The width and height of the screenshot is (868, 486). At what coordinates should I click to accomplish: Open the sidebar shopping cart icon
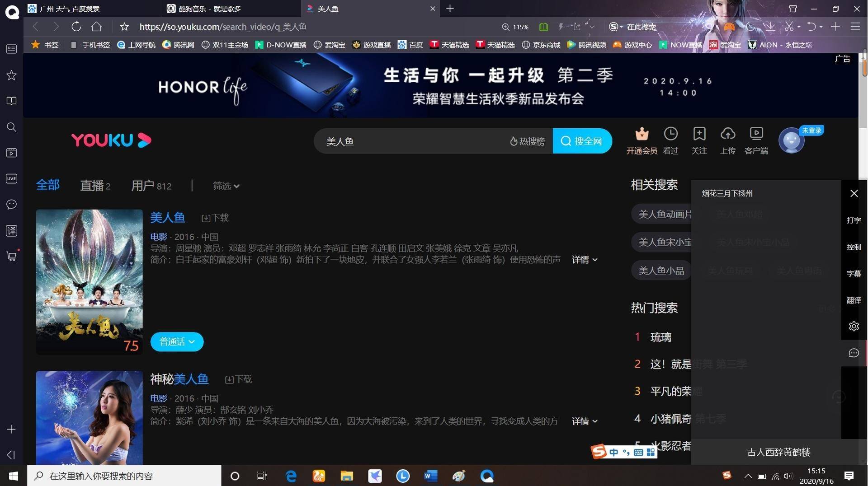coord(11,256)
